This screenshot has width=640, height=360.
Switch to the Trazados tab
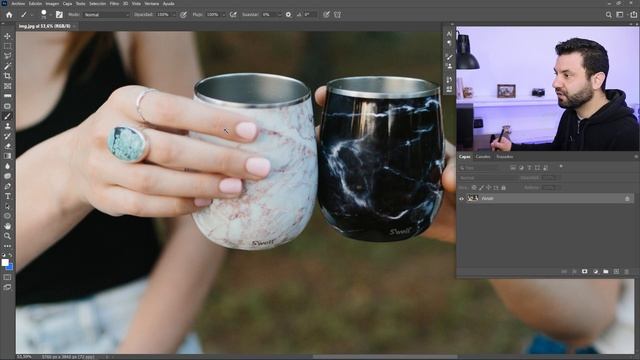coord(504,157)
